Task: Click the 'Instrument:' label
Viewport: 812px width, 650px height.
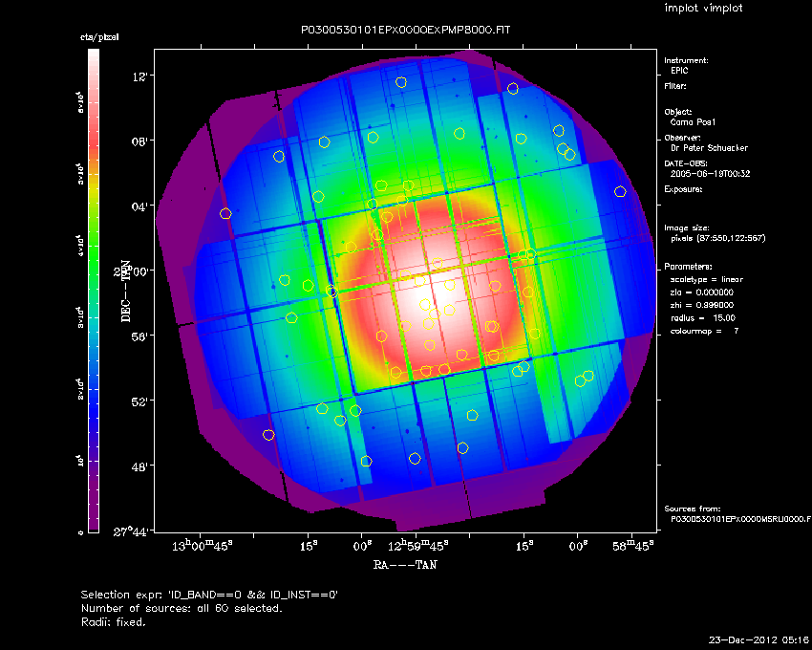Action: (x=686, y=60)
